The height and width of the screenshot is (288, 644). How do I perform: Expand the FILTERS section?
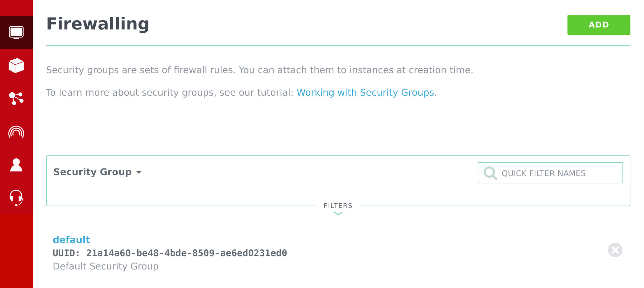tap(338, 206)
